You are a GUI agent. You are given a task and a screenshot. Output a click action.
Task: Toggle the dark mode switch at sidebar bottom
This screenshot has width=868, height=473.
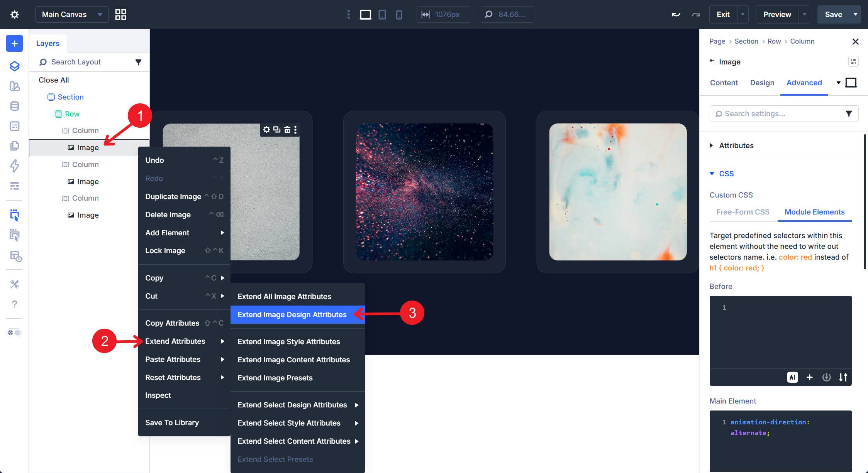pos(14,332)
